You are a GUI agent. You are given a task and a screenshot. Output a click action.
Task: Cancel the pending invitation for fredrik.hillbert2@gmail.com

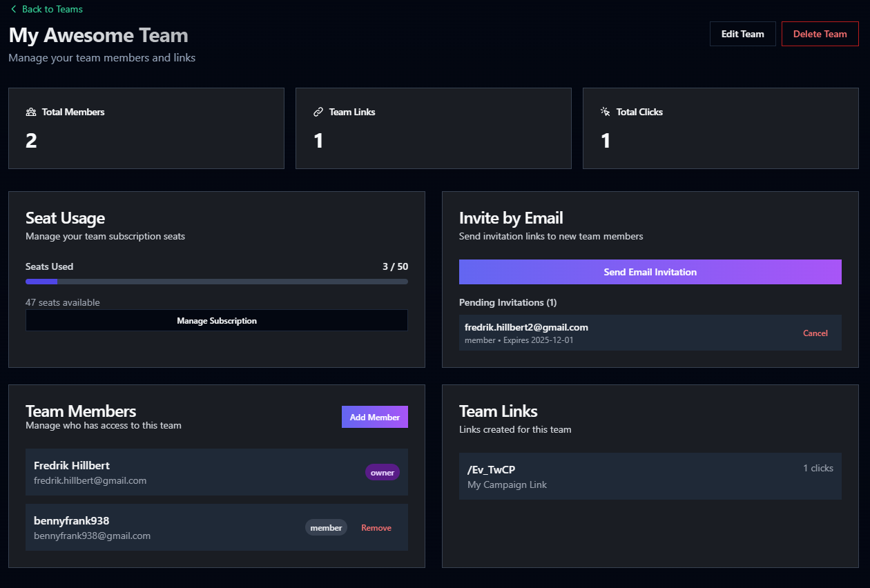tap(815, 333)
